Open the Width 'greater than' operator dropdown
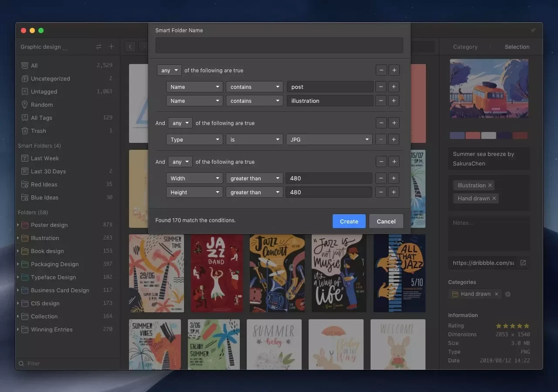 [254, 178]
